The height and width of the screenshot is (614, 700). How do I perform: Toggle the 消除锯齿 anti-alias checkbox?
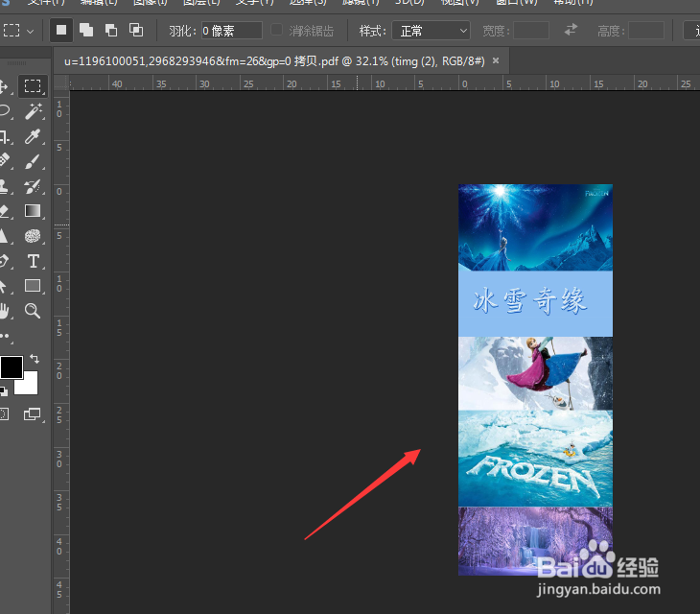(x=277, y=30)
